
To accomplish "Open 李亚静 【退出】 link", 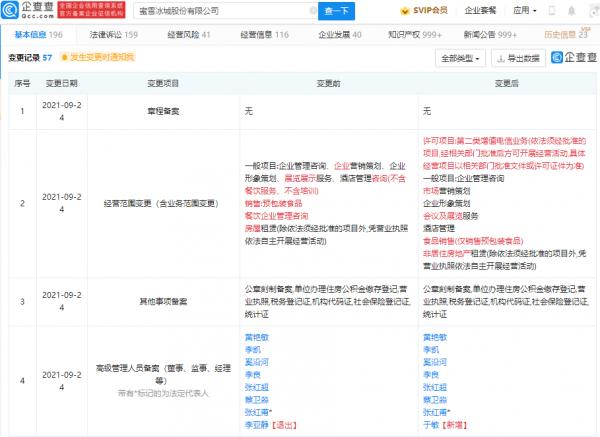I will (271, 425).
